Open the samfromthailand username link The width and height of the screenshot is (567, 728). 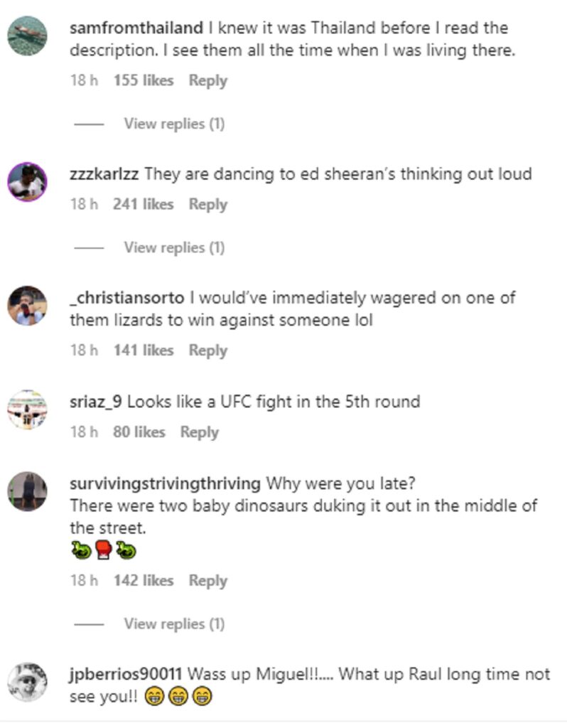coord(136,28)
